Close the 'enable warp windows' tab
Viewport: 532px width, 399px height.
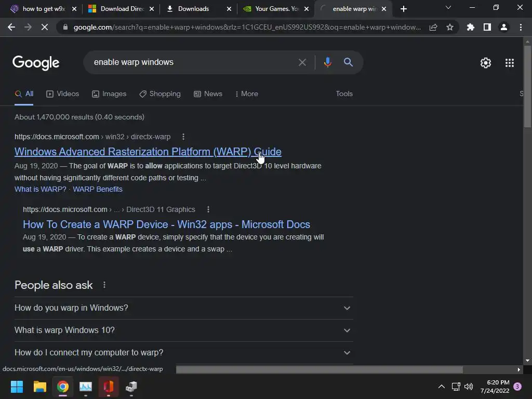pos(384,9)
